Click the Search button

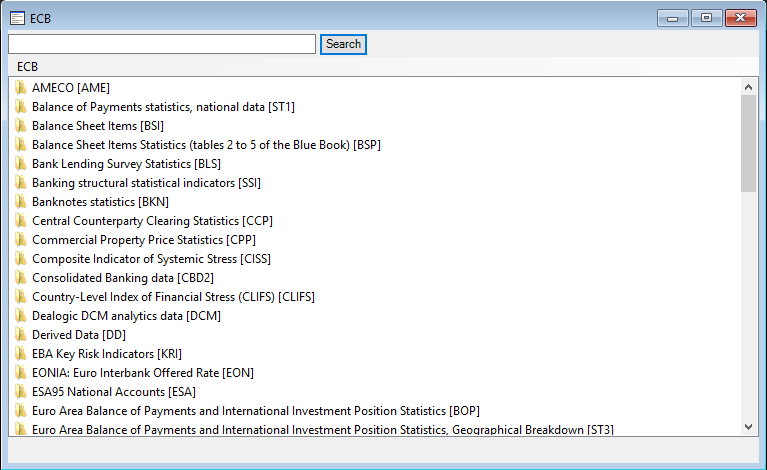click(x=343, y=44)
